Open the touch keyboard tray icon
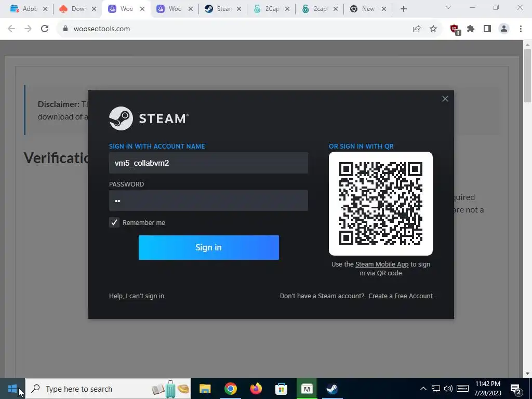This screenshot has width=532, height=399. click(462, 389)
